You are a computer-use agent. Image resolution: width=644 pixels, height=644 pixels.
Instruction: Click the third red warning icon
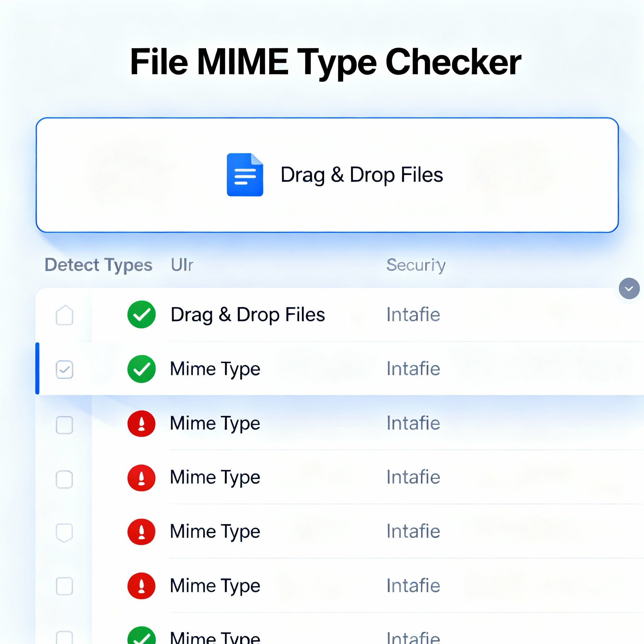(141, 532)
